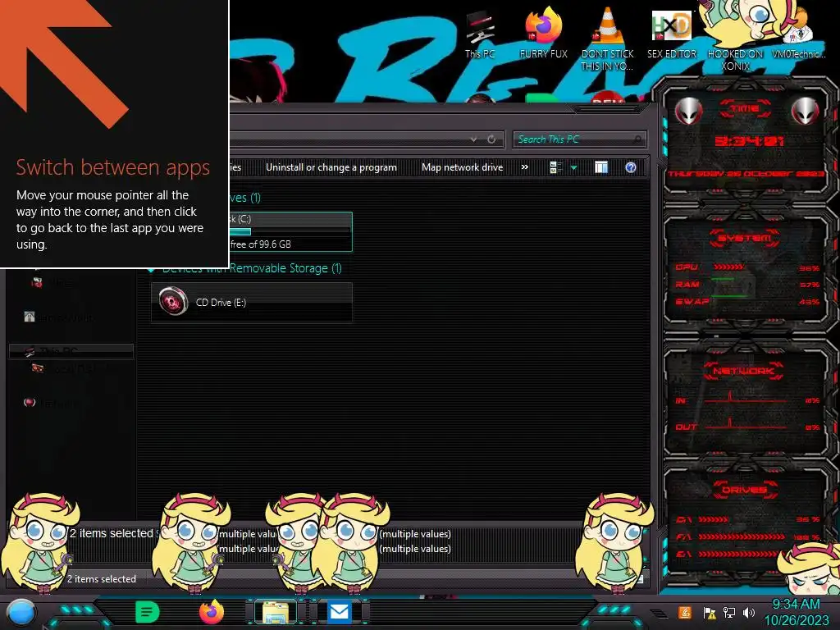Open the taskbar clock showing 9:34 AM
The height and width of the screenshot is (630, 840).
pyautogui.click(x=796, y=612)
